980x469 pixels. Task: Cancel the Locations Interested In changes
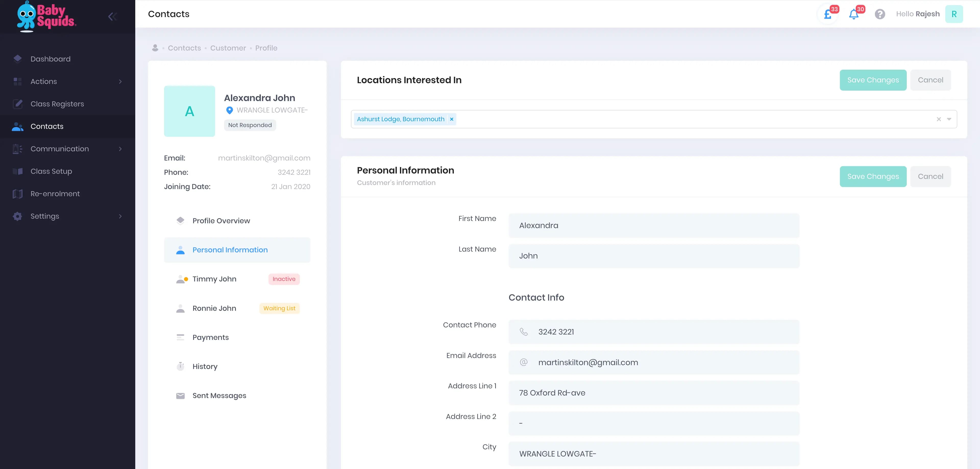pyautogui.click(x=930, y=80)
